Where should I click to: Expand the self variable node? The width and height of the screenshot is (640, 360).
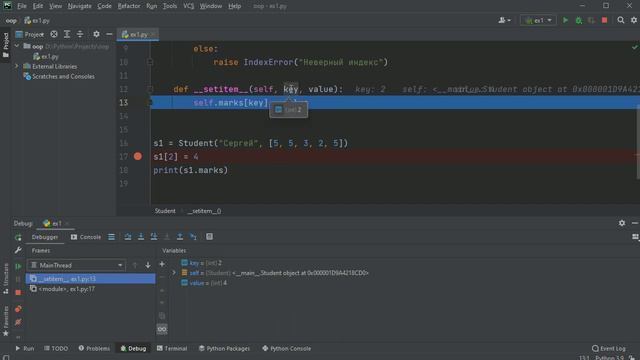coord(174,273)
